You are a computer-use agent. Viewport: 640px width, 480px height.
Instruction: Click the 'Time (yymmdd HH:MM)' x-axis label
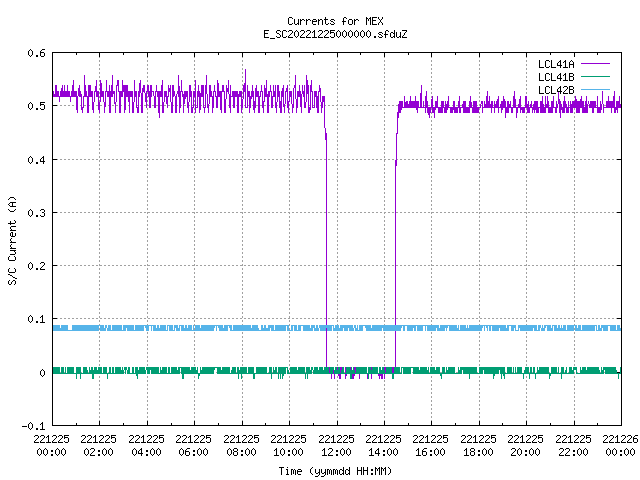point(335,471)
